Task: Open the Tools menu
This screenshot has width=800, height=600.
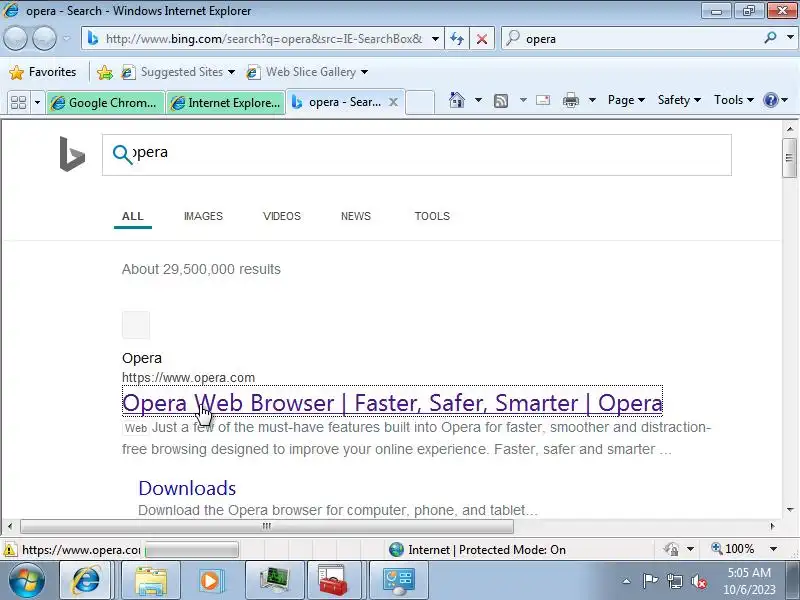Action: [734, 100]
